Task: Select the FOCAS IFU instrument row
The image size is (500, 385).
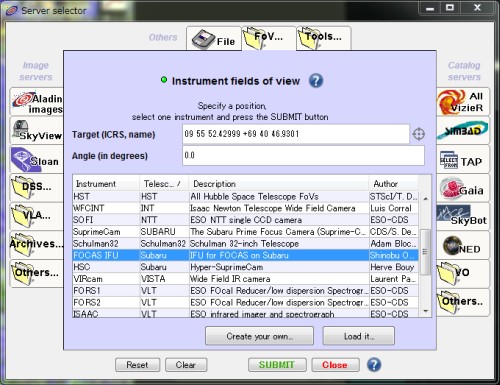Action: (x=245, y=255)
